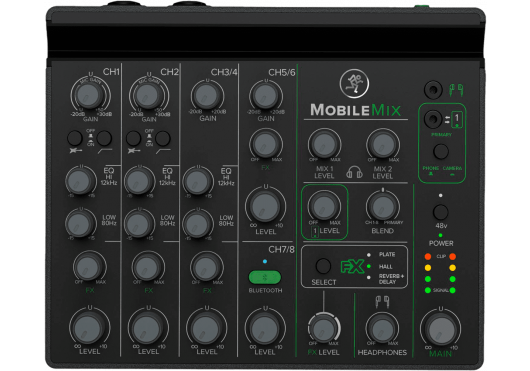Adjust the CH1 GAIN knob

coord(90,96)
